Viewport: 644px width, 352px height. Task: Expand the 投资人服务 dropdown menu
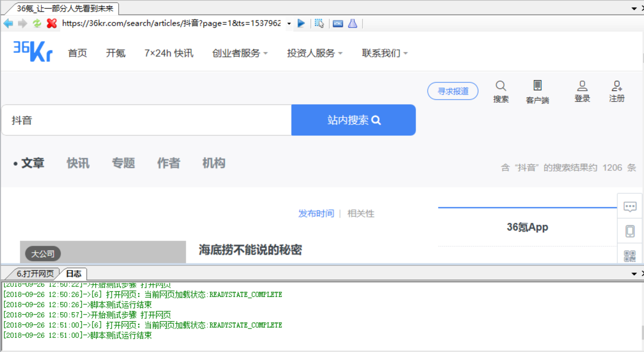pos(315,53)
